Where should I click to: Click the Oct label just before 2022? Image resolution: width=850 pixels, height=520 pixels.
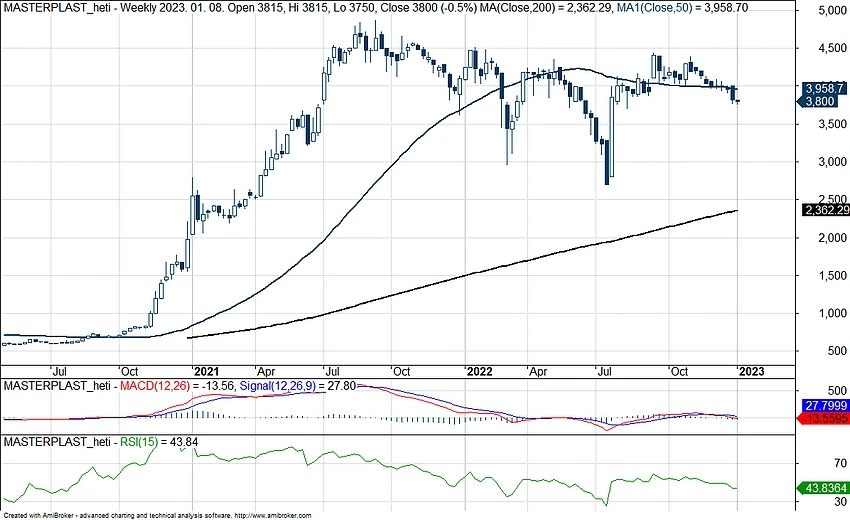click(x=401, y=372)
